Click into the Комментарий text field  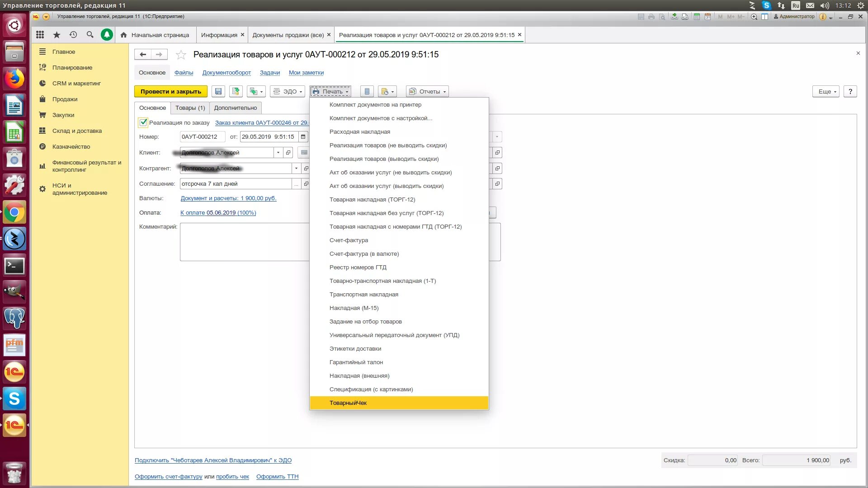[244, 242]
